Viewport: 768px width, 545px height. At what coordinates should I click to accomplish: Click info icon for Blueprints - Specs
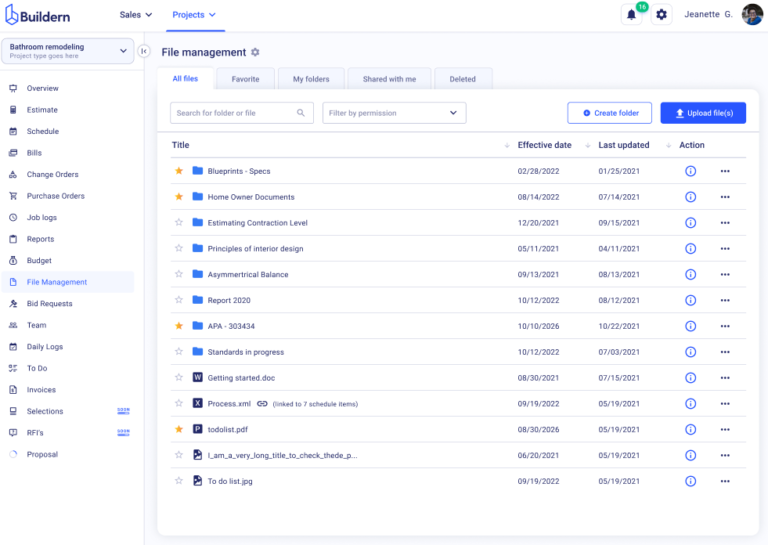tap(690, 171)
